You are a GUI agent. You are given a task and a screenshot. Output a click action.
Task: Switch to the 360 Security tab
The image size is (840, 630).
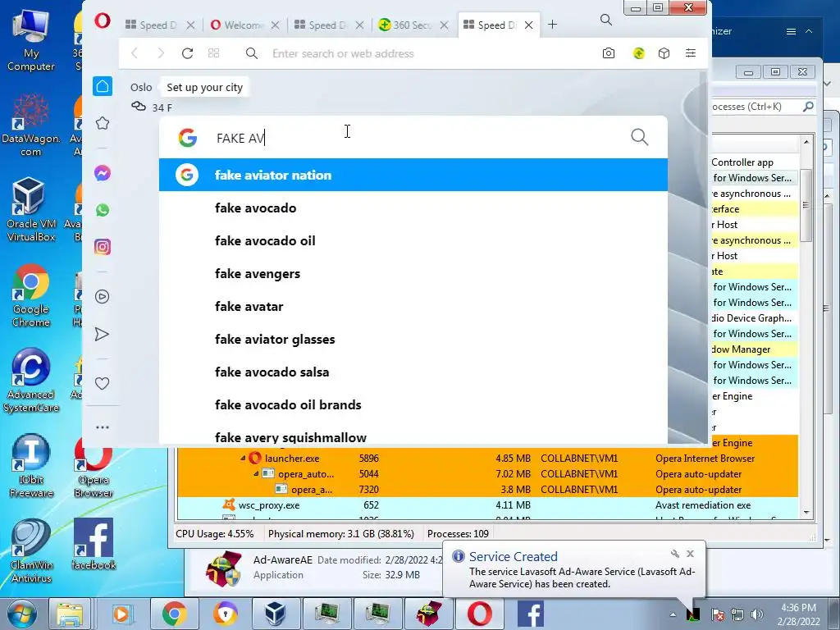click(x=412, y=25)
